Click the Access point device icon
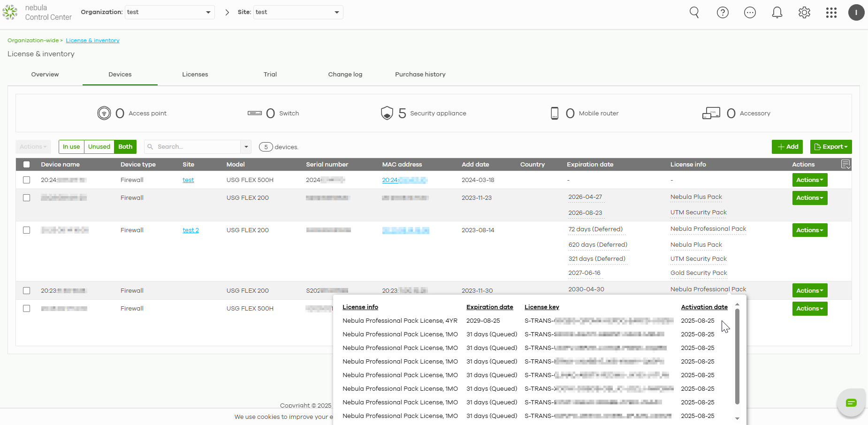The width and height of the screenshot is (868, 425). [x=104, y=113]
